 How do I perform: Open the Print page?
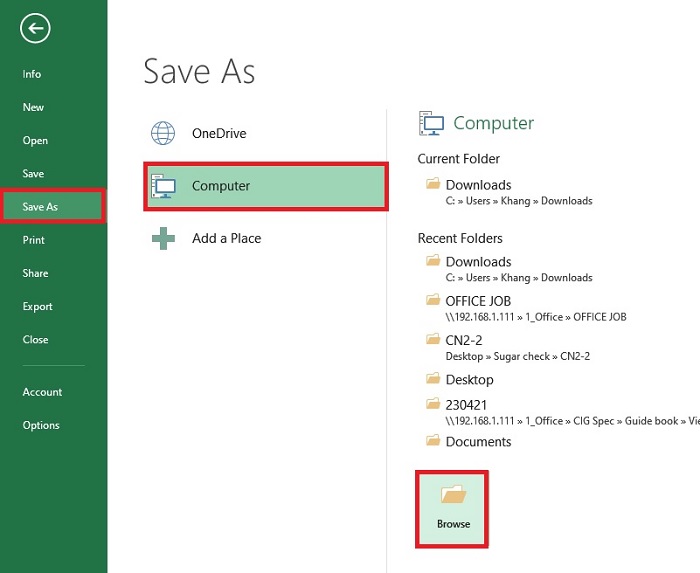click(33, 240)
